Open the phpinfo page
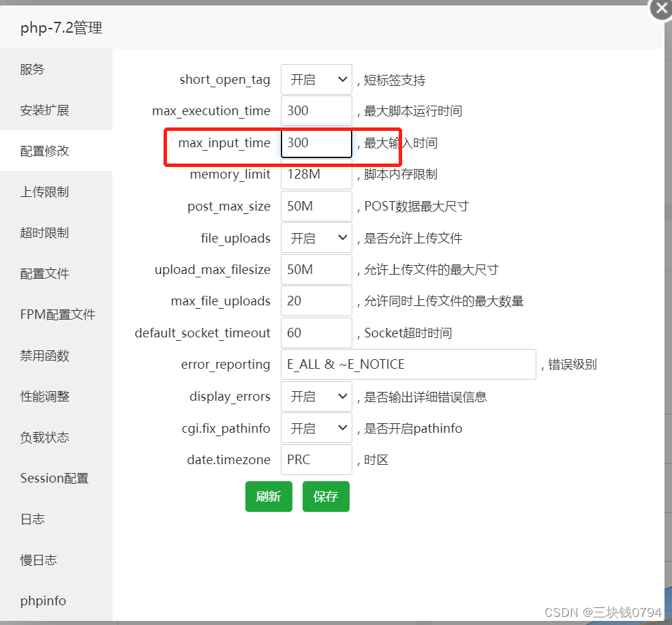The image size is (672, 625). [42, 600]
